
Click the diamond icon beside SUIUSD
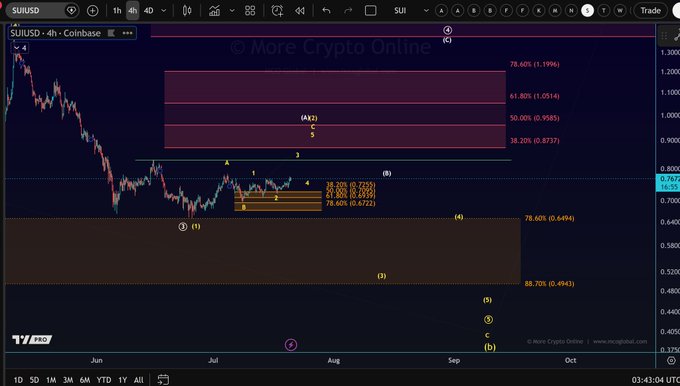71,10
